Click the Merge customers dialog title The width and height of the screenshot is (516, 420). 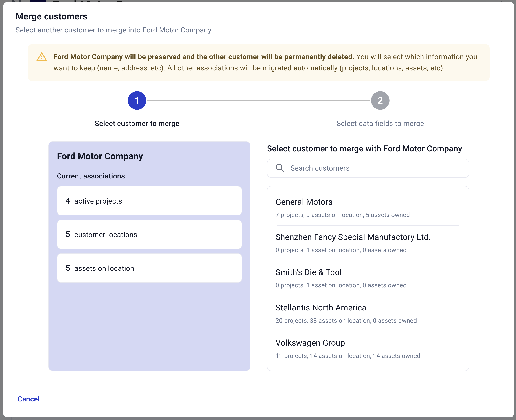pyautogui.click(x=51, y=16)
